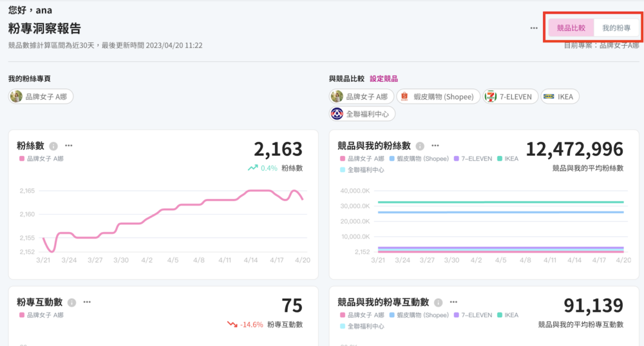Toggle the pink 品牌女子 A娜 legend in 粉絲數 chart
Image resolution: width=644 pixels, height=346 pixels.
coord(41,159)
